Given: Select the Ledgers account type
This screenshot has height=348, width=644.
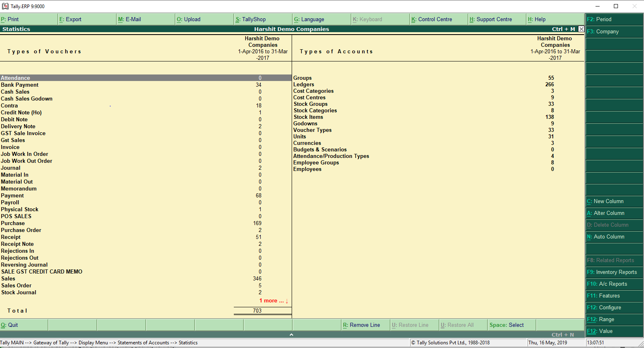Looking at the screenshot, I should [x=438, y=84].
